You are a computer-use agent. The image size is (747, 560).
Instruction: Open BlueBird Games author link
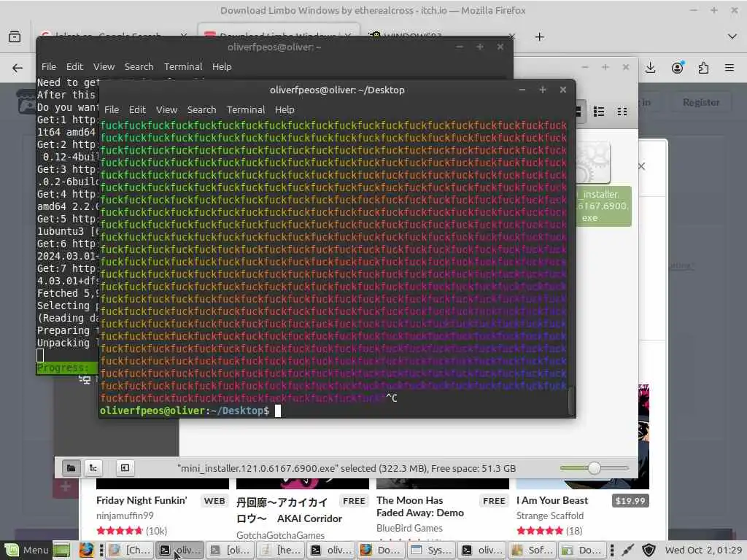[x=409, y=528]
